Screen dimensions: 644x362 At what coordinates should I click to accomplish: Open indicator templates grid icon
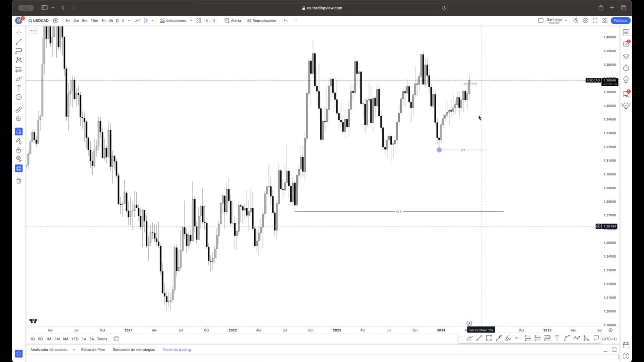click(x=199, y=21)
